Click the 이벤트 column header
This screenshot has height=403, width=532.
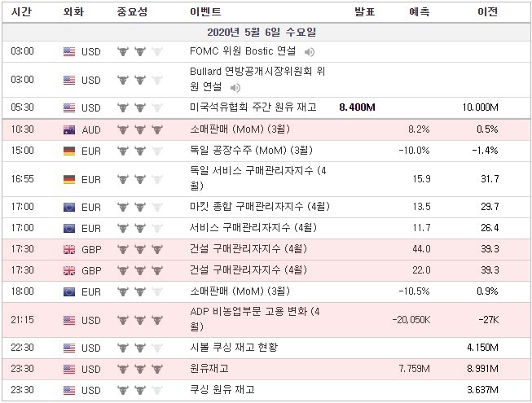[205, 12]
